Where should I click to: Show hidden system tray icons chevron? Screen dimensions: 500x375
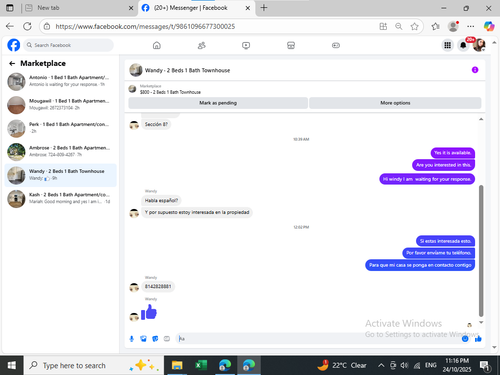click(381, 365)
